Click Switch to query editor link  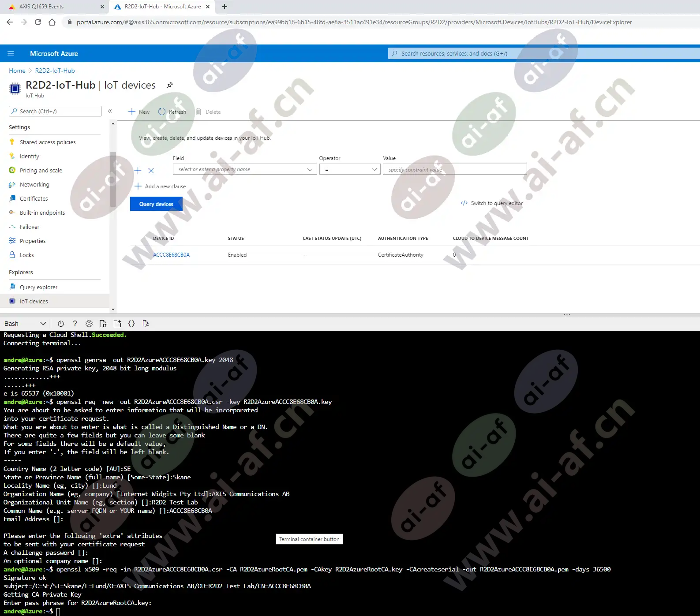[492, 203]
